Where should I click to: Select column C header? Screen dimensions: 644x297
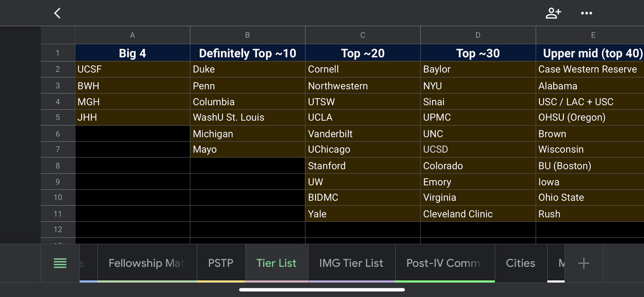363,35
